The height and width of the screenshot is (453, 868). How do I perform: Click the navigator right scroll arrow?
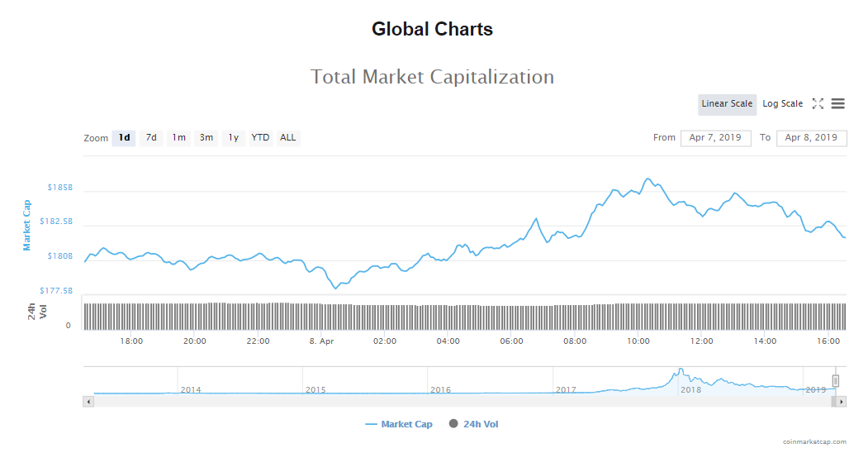842,401
